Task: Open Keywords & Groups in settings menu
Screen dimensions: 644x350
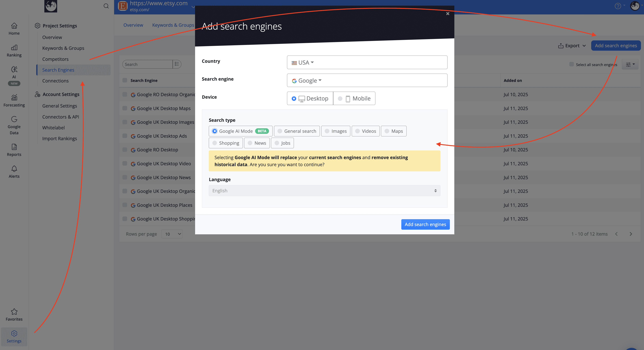Action: click(x=63, y=48)
